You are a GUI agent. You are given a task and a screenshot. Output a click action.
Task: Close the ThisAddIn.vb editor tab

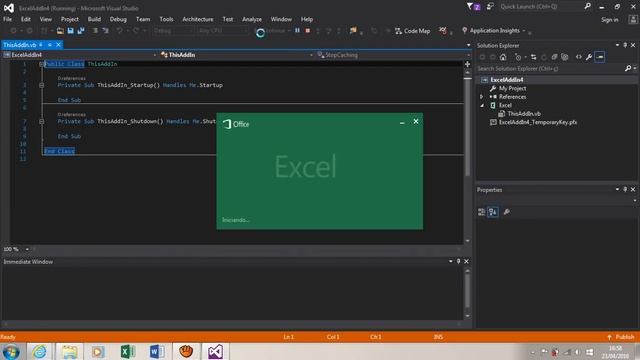pos(58,44)
